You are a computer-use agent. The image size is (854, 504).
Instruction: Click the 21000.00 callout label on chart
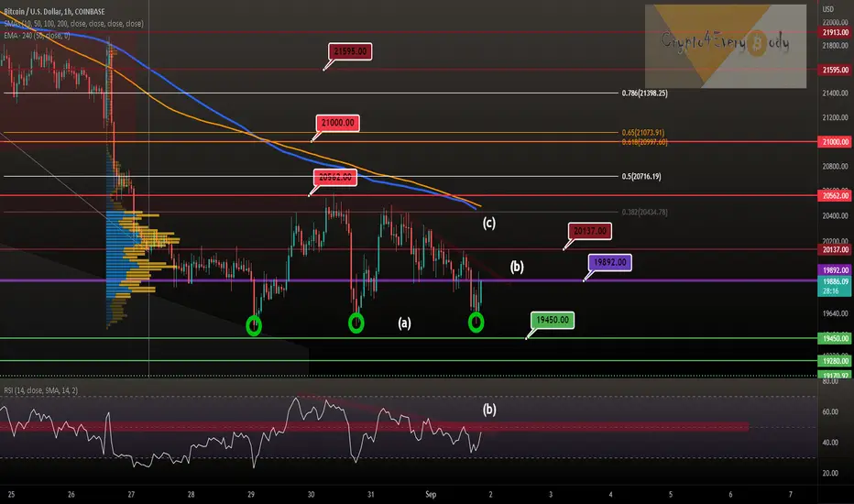pos(338,123)
